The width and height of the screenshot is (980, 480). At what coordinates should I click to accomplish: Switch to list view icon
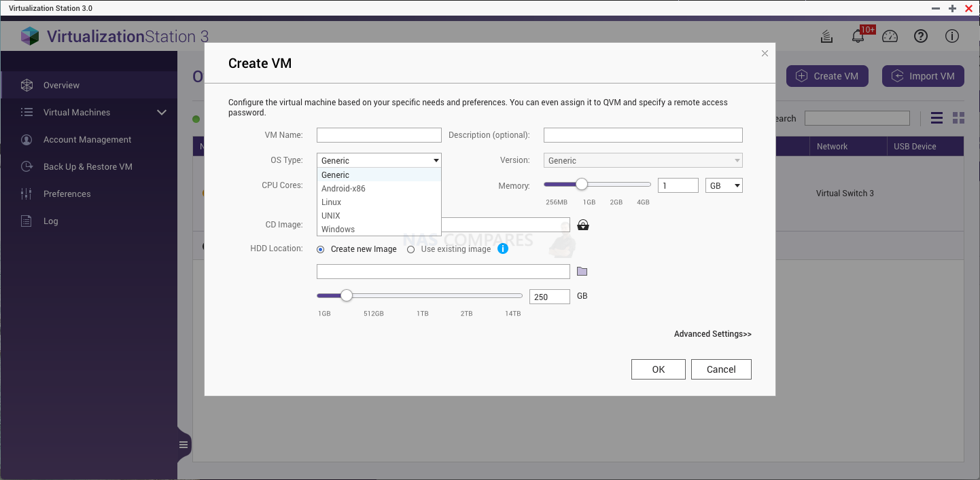pos(937,118)
